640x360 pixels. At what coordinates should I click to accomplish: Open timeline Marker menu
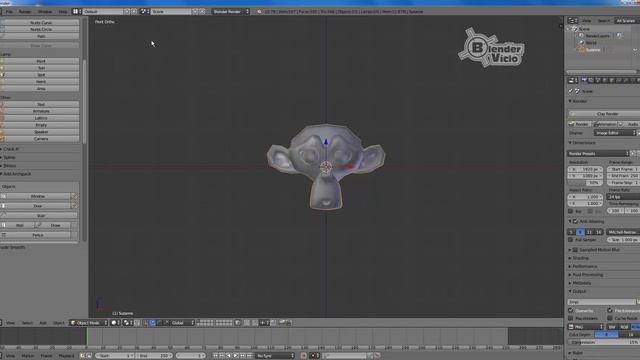pyautogui.click(x=28, y=356)
